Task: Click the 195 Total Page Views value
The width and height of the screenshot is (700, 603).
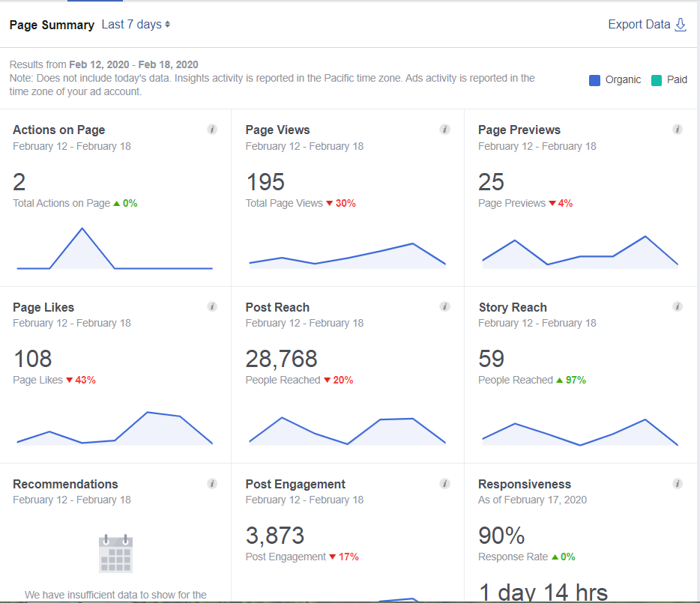Action: click(265, 182)
